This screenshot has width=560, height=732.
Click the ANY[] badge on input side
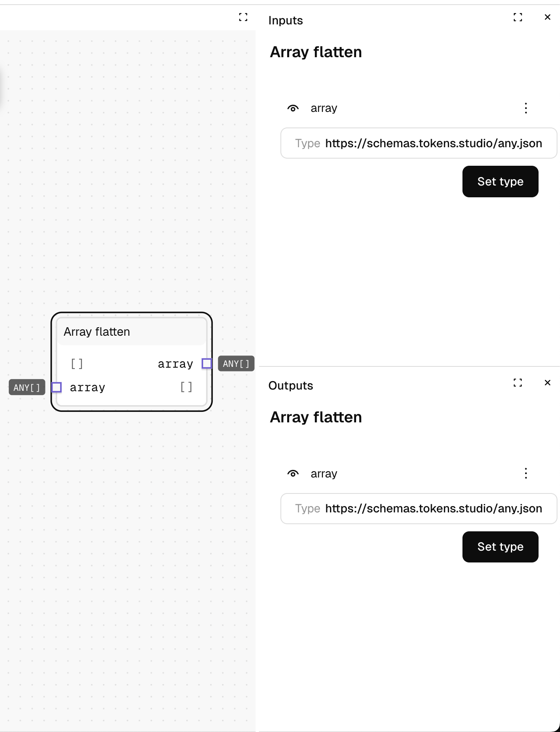pyautogui.click(x=27, y=387)
